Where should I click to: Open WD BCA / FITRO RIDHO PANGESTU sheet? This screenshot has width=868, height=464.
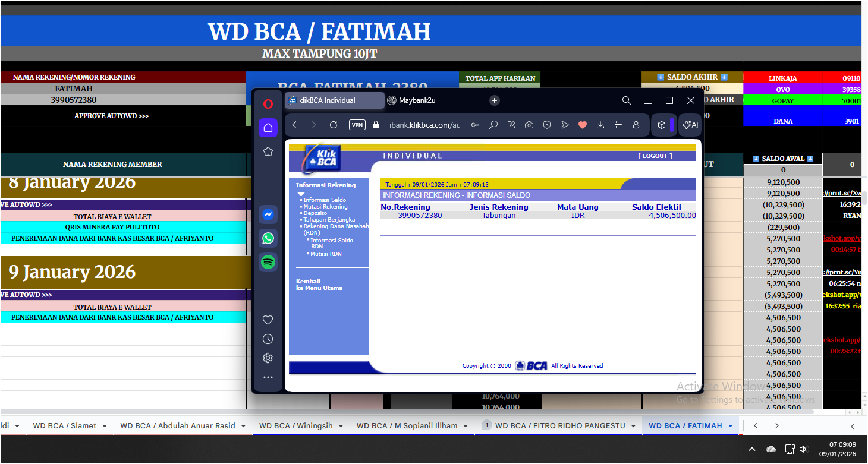click(x=560, y=425)
